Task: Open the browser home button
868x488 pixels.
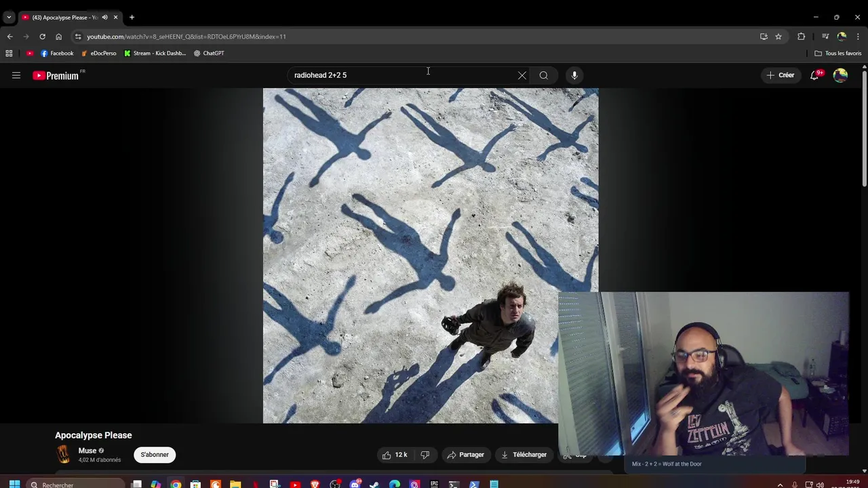Action: (x=58, y=37)
